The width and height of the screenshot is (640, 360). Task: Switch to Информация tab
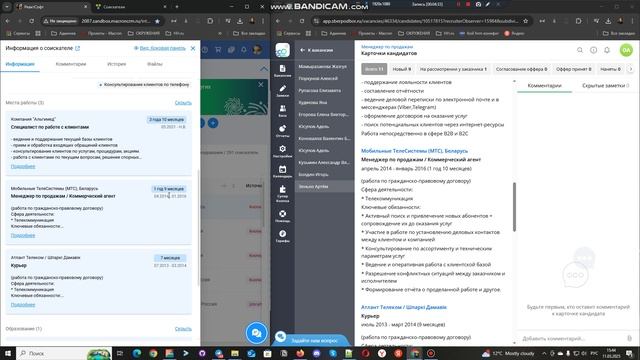[20, 64]
